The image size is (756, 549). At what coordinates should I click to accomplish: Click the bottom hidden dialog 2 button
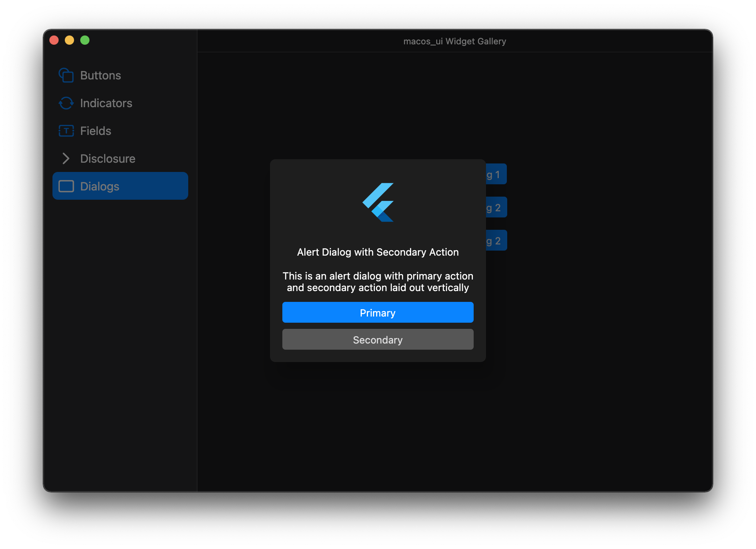pos(496,241)
